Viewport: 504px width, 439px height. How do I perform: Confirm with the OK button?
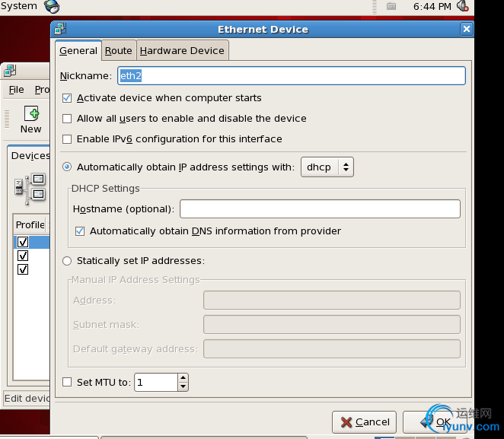coord(435,422)
